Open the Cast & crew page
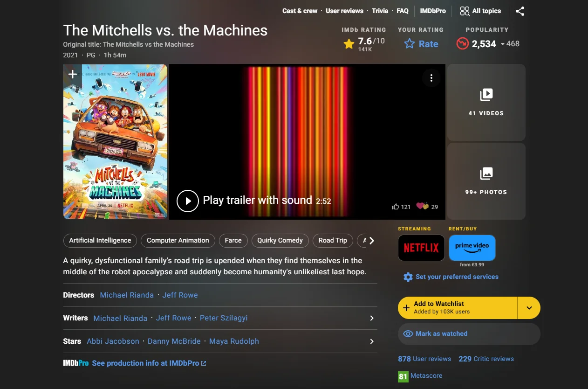This screenshot has height=389, width=588. 300,11
